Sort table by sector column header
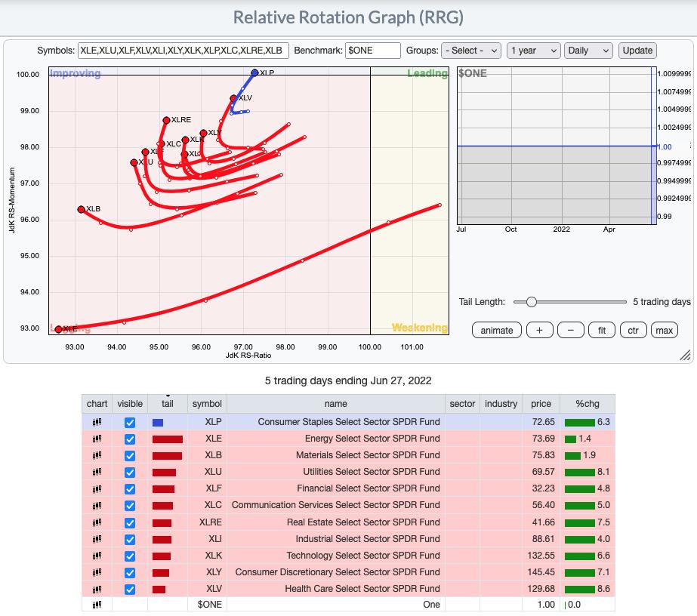This screenshot has width=697, height=616. [x=462, y=404]
